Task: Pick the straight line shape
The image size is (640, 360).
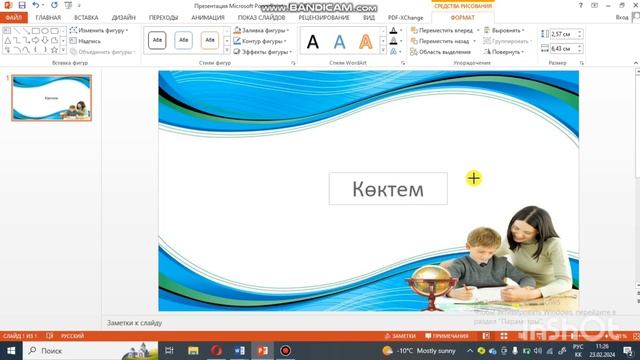Action: pyautogui.click(x=17, y=31)
